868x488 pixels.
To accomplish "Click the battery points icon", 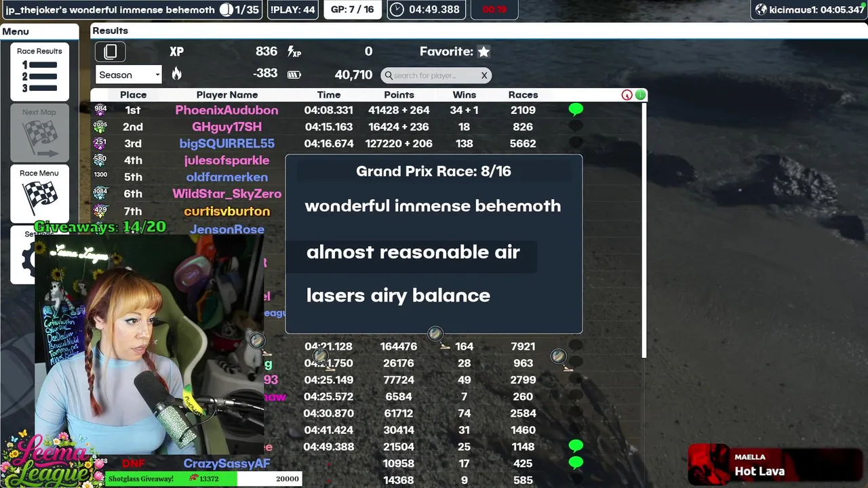I will (294, 75).
